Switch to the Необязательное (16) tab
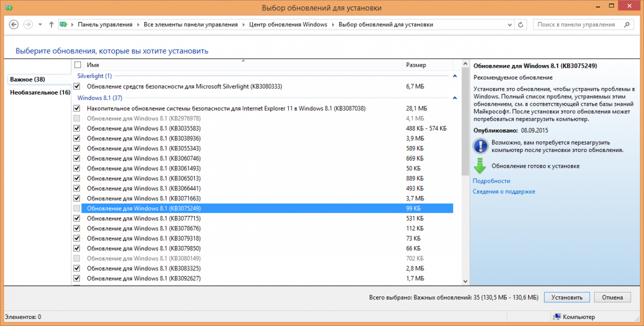 click(40, 92)
